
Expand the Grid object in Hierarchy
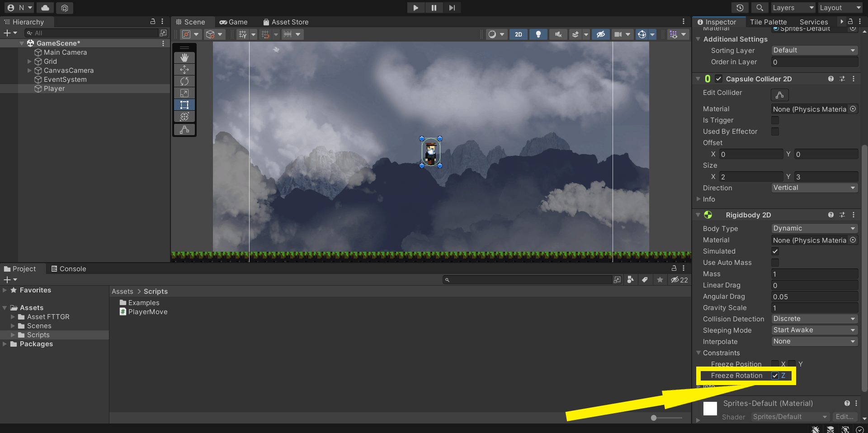(29, 61)
